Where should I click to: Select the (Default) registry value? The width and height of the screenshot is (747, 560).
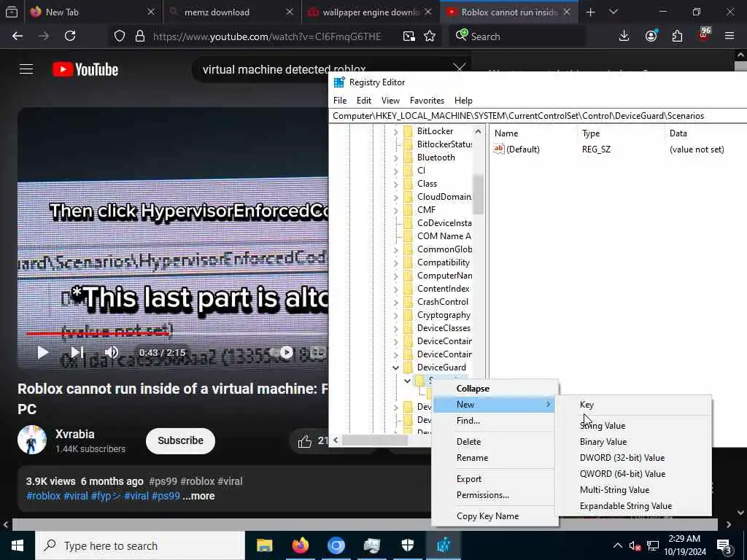[522, 149]
